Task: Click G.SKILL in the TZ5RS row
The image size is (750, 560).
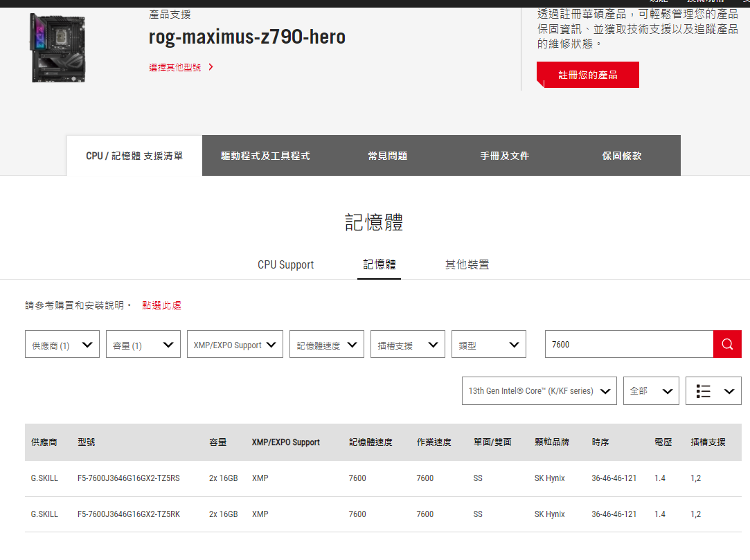Action: point(44,478)
